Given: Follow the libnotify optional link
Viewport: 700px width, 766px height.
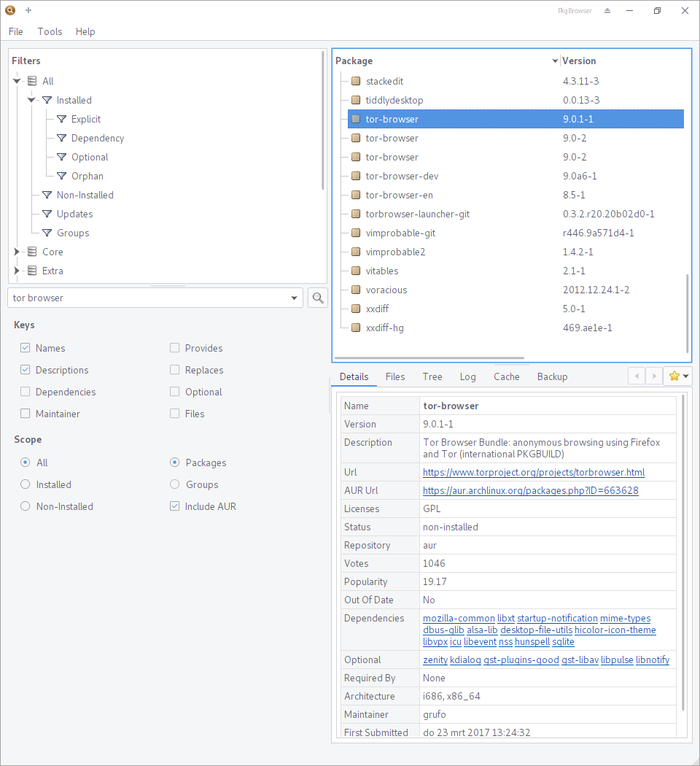Looking at the screenshot, I should 653,660.
